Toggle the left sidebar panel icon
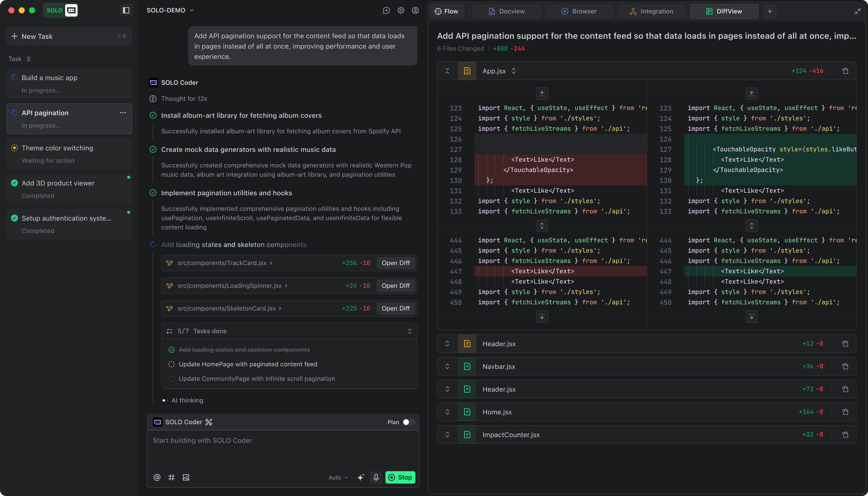The width and height of the screenshot is (868, 496). pos(126,10)
